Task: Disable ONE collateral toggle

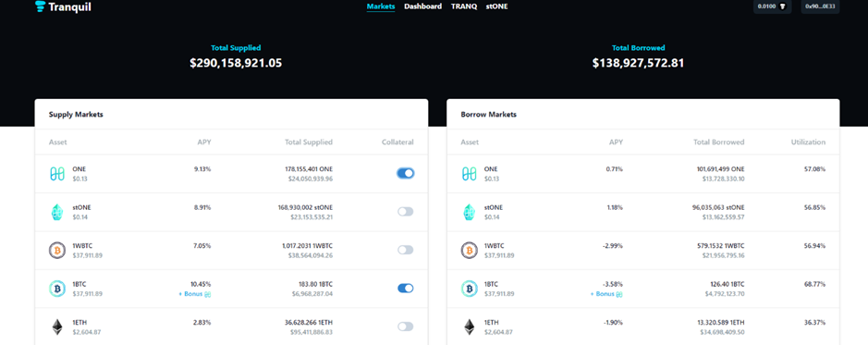Action: click(x=405, y=173)
